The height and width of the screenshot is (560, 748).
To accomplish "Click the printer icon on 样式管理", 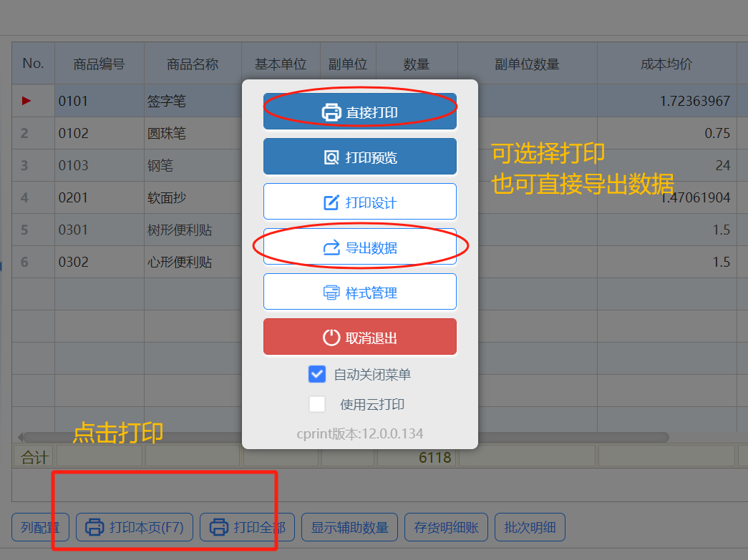I will click(331, 293).
